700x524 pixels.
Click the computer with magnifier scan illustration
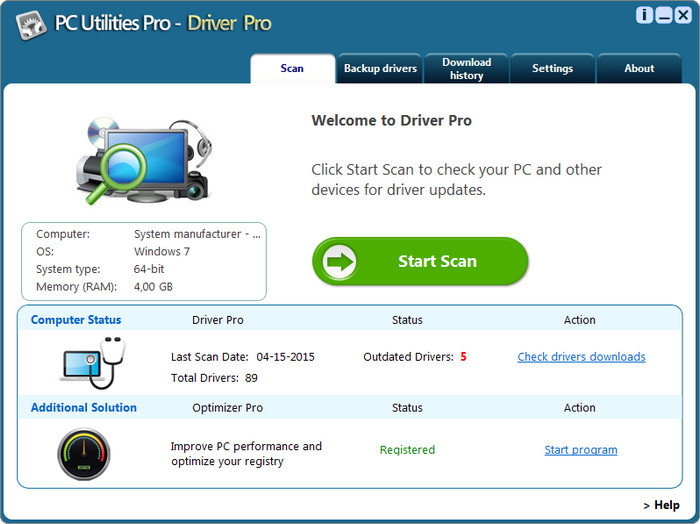click(144, 161)
